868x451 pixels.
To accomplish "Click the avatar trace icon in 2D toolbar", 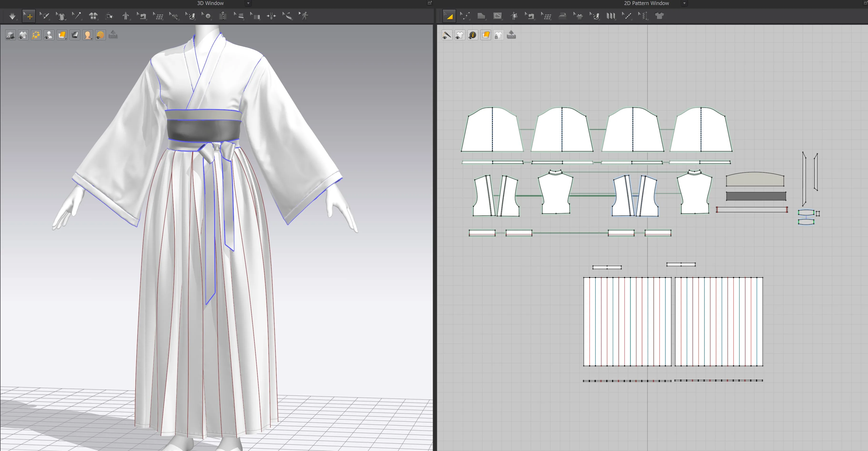I will click(x=514, y=16).
